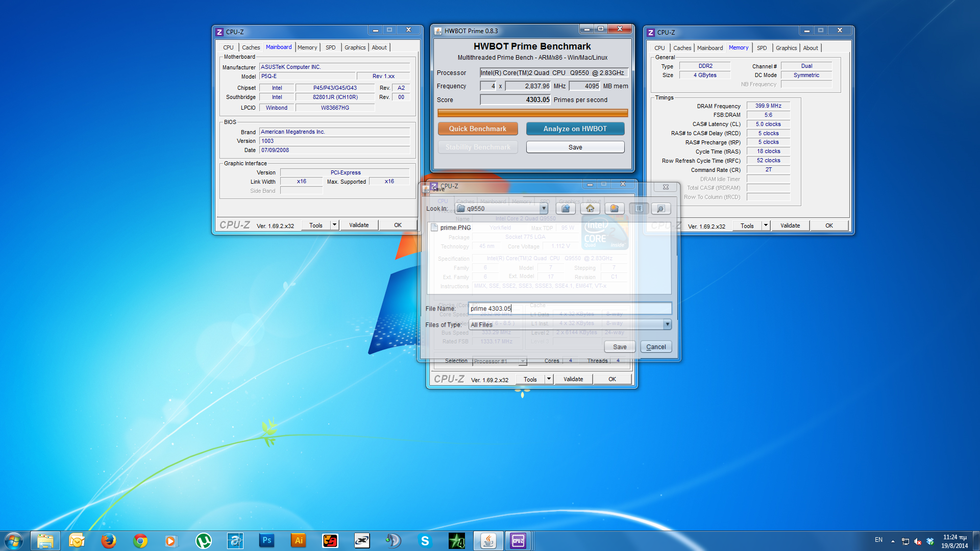Screen dimensions: 980x551
Task: Switch to Java HWBOT Prime taskbar item
Action: click(x=488, y=541)
